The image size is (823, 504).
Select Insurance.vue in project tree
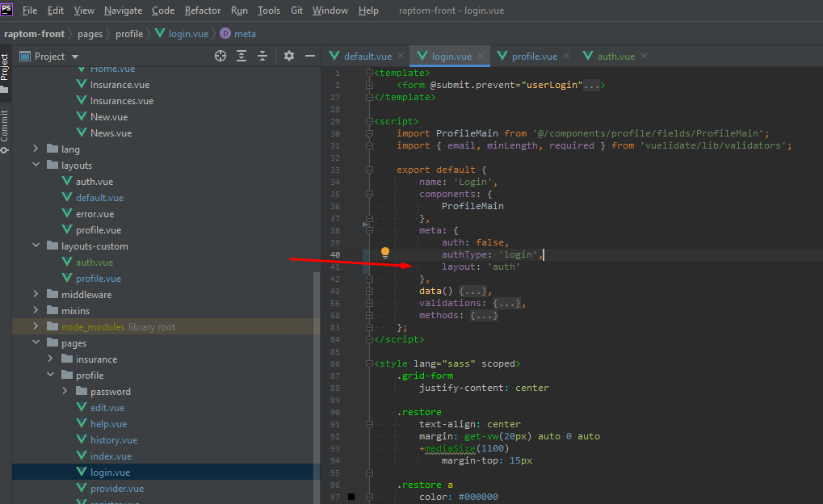[120, 85]
